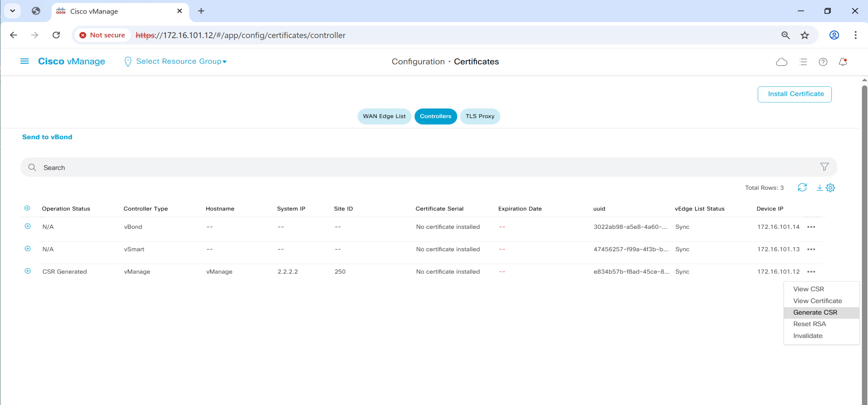The height and width of the screenshot is (405, 868).
Task: Open the notifications bell icon
Action: 843,62
